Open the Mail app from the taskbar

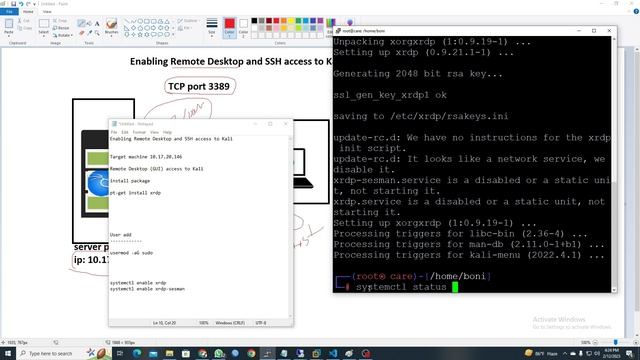coord(153,353)
